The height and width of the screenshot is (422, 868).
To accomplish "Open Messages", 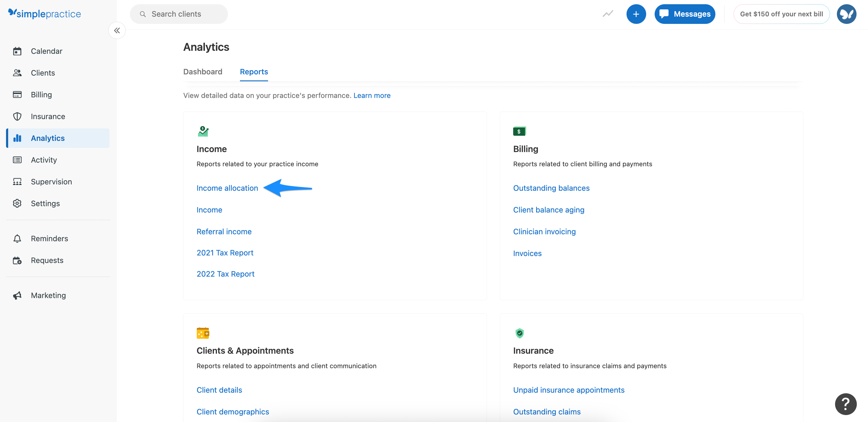I will (685, 14).
